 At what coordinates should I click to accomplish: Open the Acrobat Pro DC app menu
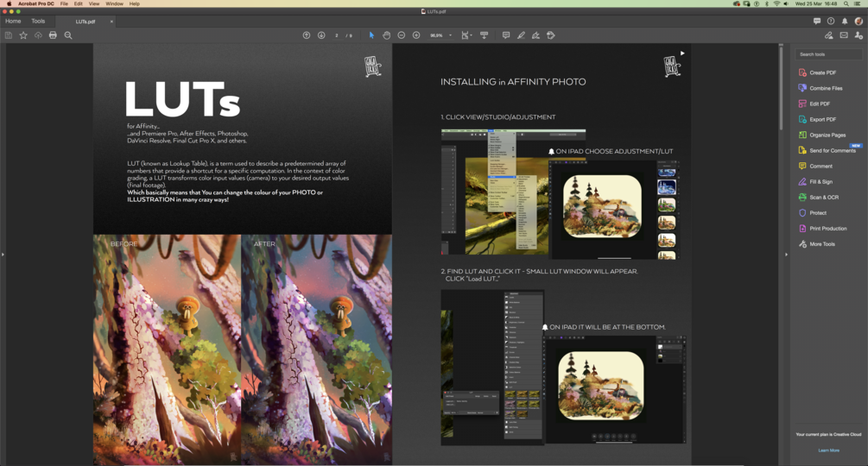click(x=36, y=3)
